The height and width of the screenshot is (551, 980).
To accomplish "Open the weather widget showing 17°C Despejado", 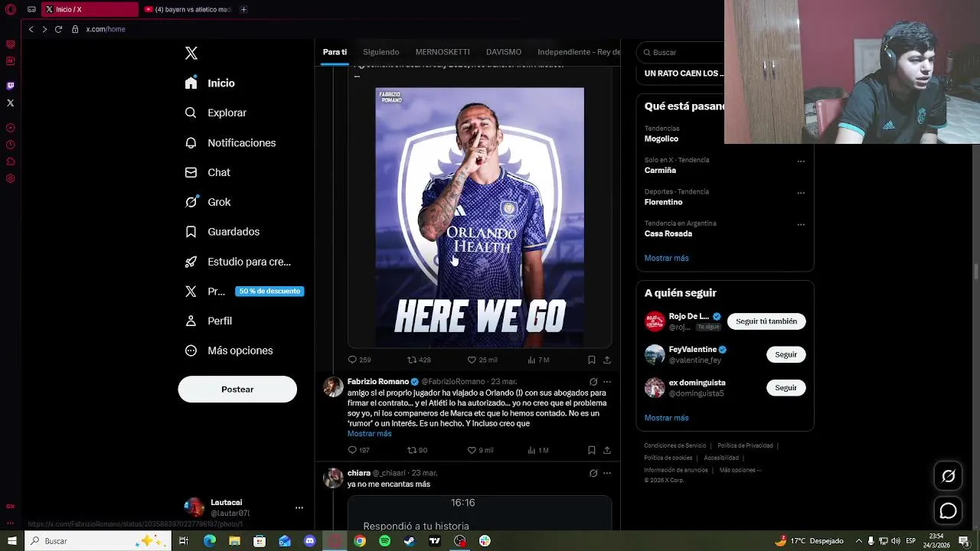I will click(x=809, y=541).
